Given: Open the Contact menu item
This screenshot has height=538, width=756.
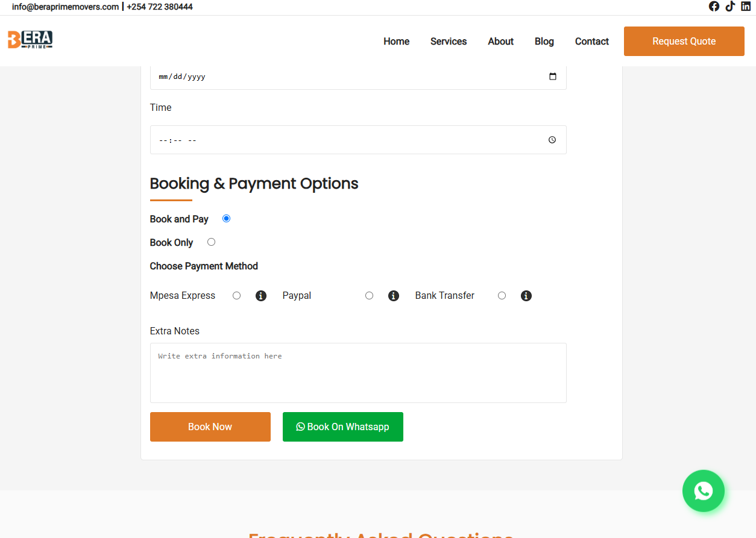Looking at the screenshot, I should click(x=591, y=41).
